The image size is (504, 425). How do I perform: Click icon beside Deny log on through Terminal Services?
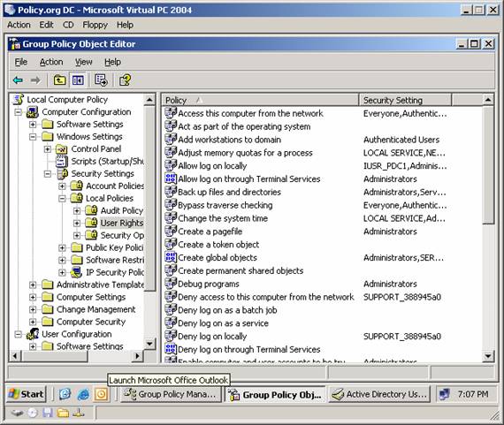pyautogui.click(x=171, y=349)
